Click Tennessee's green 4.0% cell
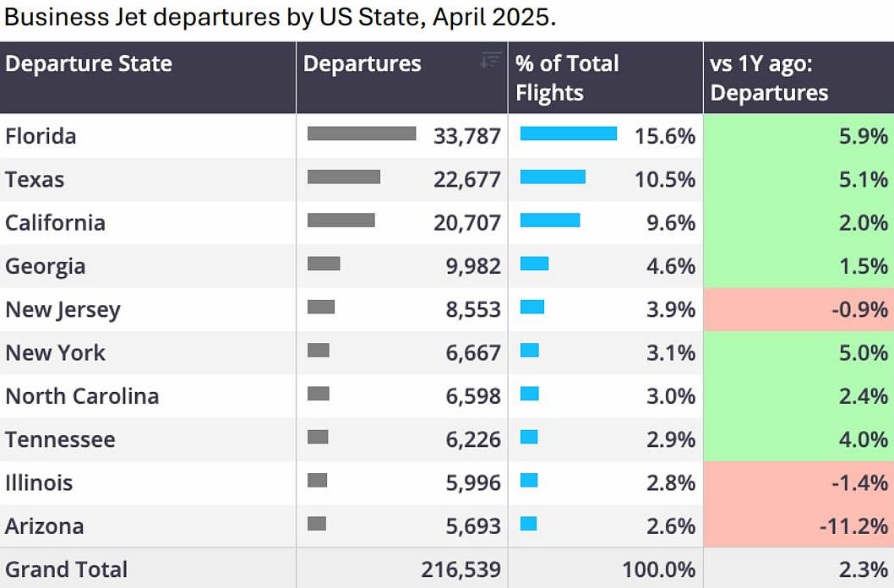894x588 pixels. (799, 439)
